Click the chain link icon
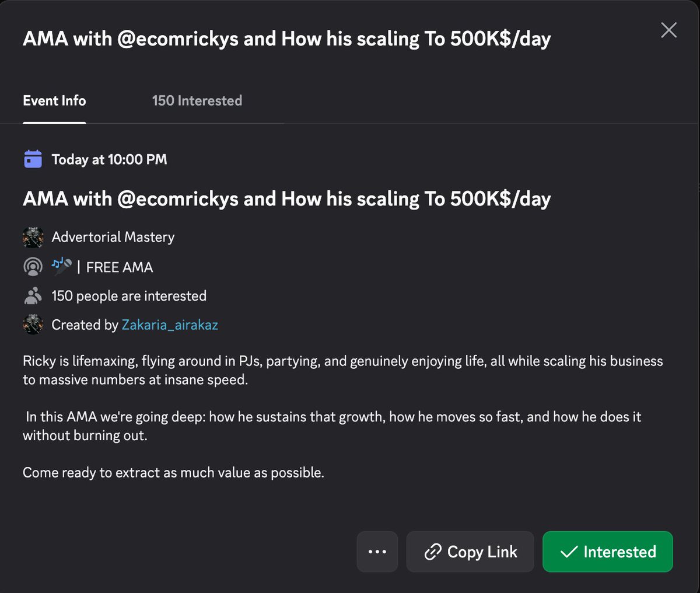The image size is (700, 593). click(x=433, y=552)
